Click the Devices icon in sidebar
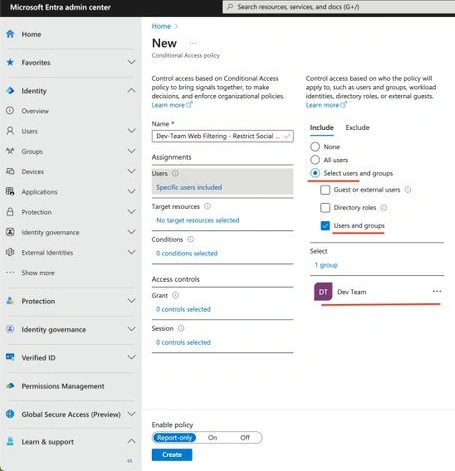Viewport: 455px width, 471px height. coord(10,171)
